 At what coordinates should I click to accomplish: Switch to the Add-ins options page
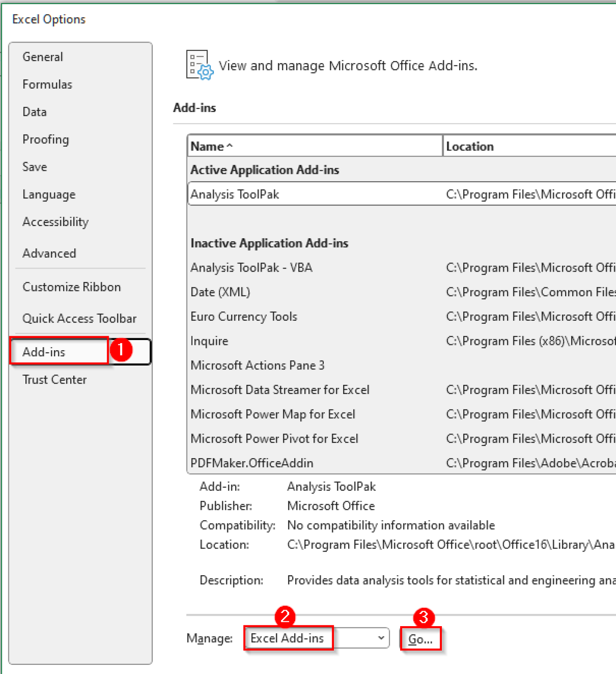click(x=44, y=351)
